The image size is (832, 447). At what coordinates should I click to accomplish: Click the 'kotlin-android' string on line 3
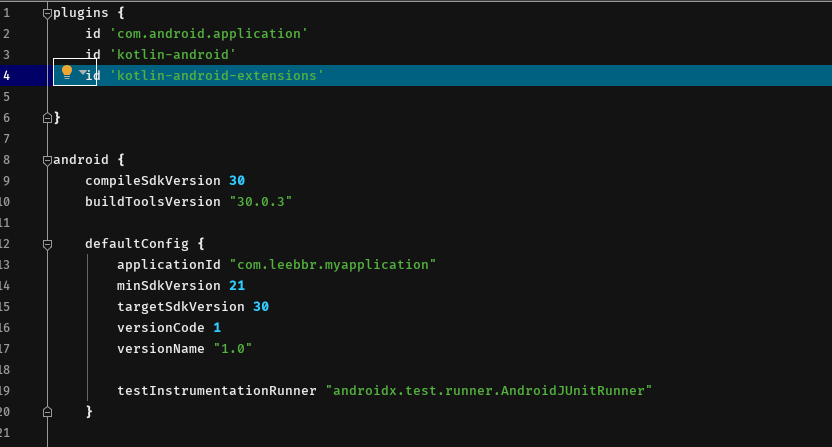pyautogui.click(x=172, y=55)
